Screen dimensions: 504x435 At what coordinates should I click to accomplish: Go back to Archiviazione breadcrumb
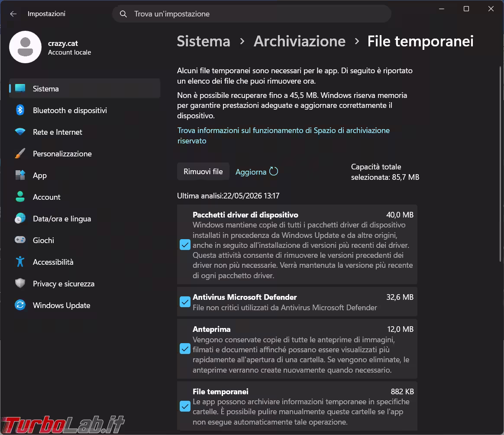pyautogui.click(x=300, y=41)
